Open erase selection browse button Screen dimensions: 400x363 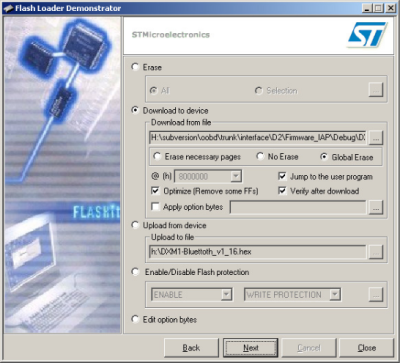tap(376, 90)
